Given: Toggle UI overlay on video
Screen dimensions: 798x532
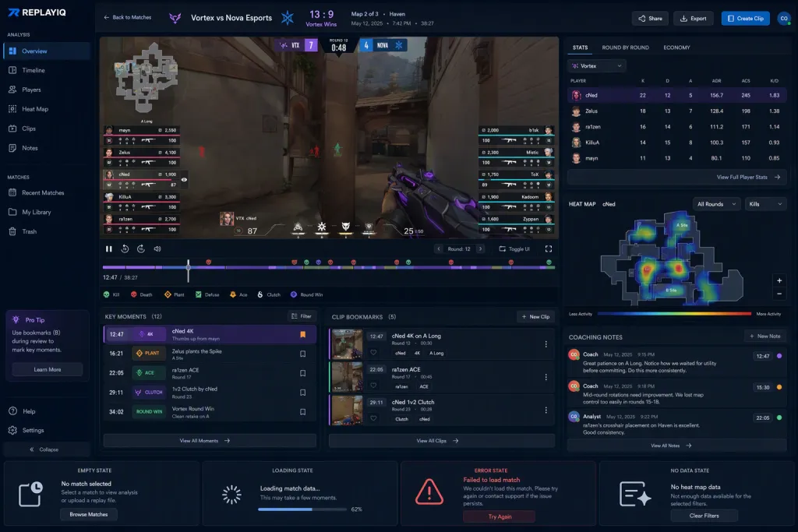Looking at the screenshot, I should tap(514, 248).
